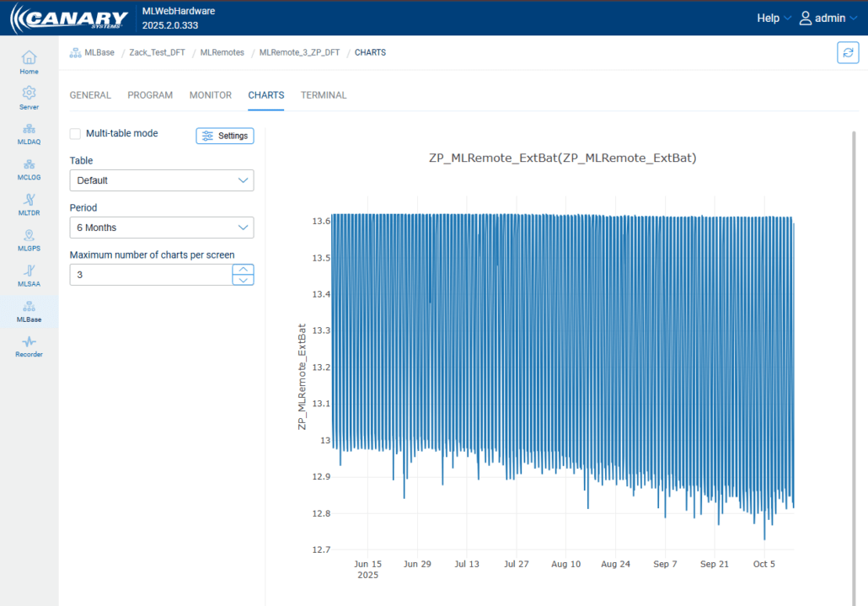Open the MLRemotes breadcrumb link
Screen dimensions: 868x606
point(222,52)
